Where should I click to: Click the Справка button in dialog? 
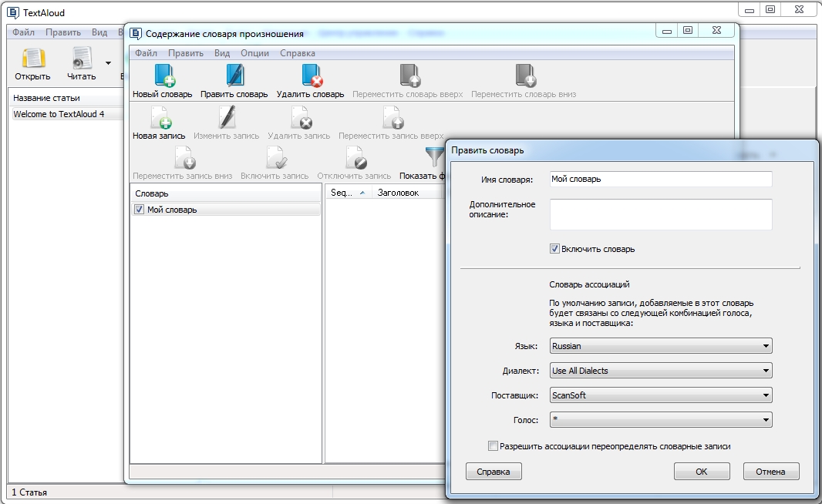[x=494, y=472]
